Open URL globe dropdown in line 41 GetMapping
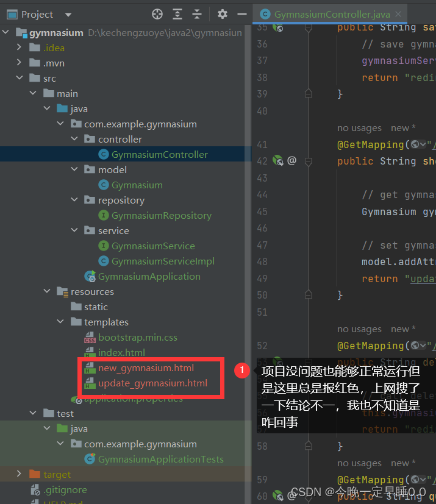The height and width of the screenshot is (504, 436). pyautogui.click(x=418, y=144)
